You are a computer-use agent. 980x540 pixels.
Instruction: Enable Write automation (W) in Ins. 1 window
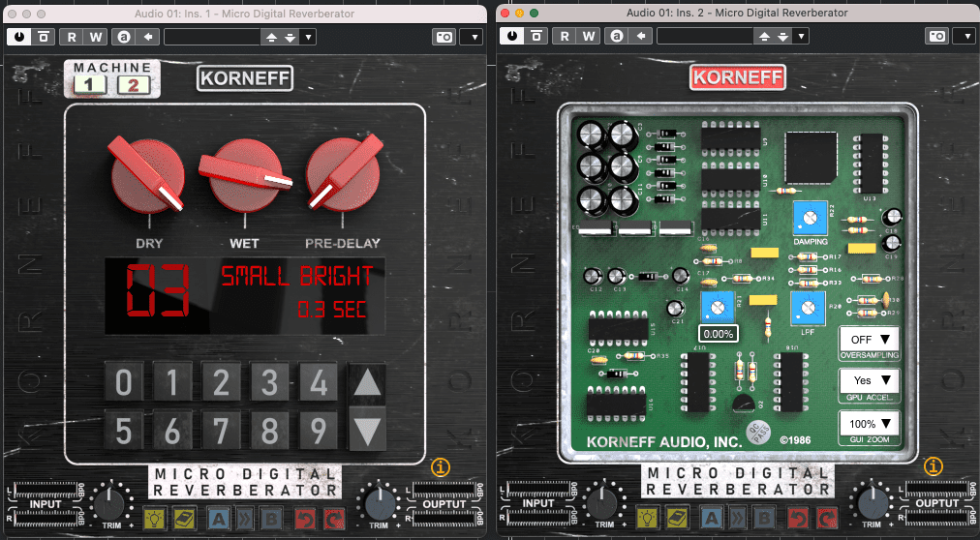(x=96, y=37)
